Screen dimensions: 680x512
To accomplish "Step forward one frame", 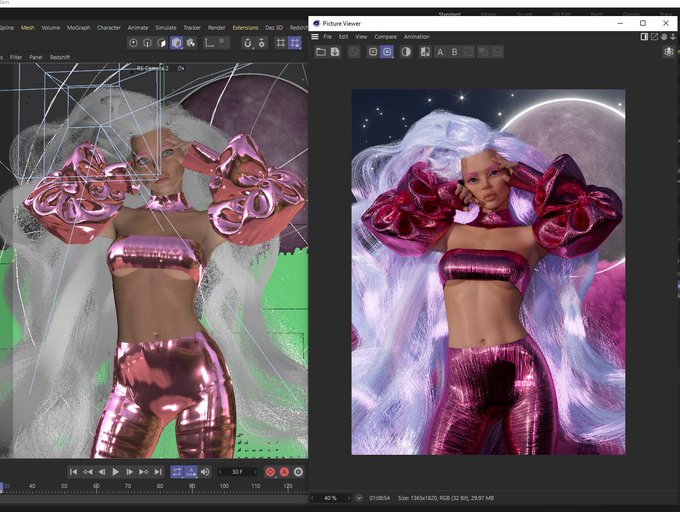I will (x=129, y=472).
